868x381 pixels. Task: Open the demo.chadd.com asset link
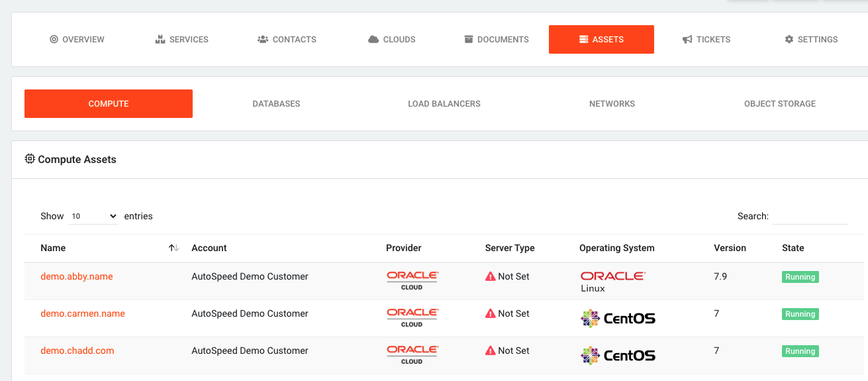pyautogui.click(x=77, y=351)
